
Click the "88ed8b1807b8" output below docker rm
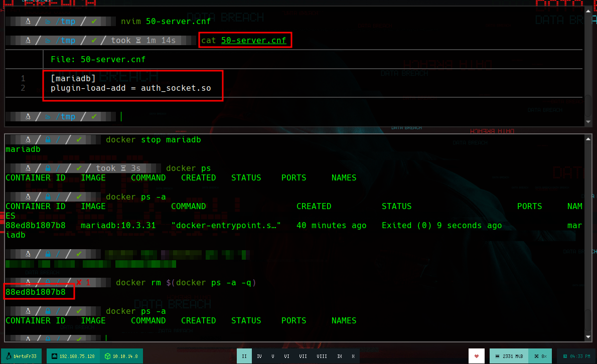pyautogui.click(x=36, y=292)
